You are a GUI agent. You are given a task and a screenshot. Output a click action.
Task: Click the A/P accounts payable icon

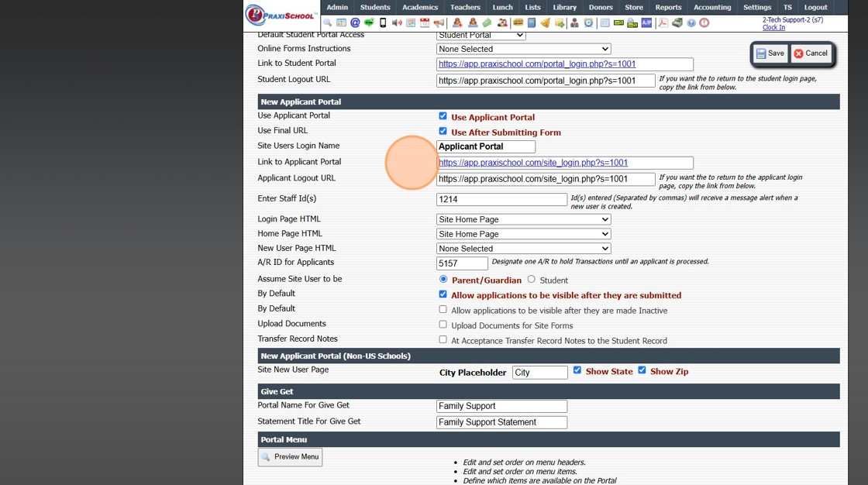tap(646, 22)
